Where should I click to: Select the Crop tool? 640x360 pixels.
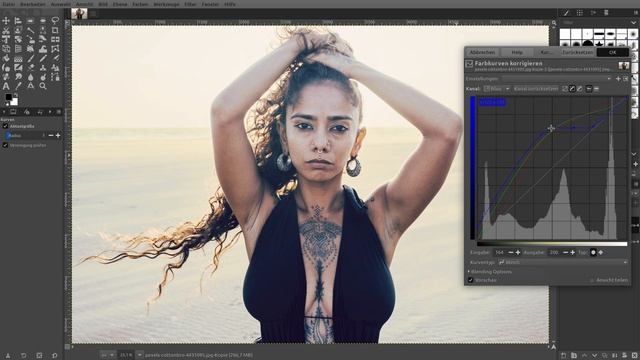55,30
